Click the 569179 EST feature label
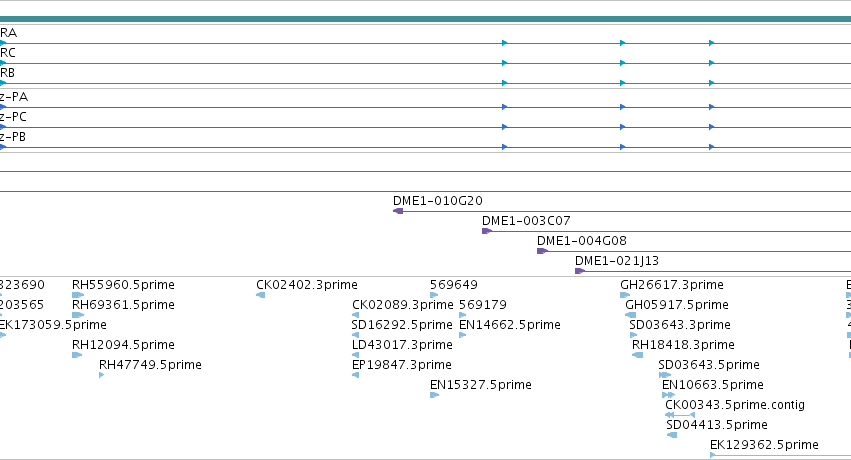The image size is (851, 460). coord(482,305)
